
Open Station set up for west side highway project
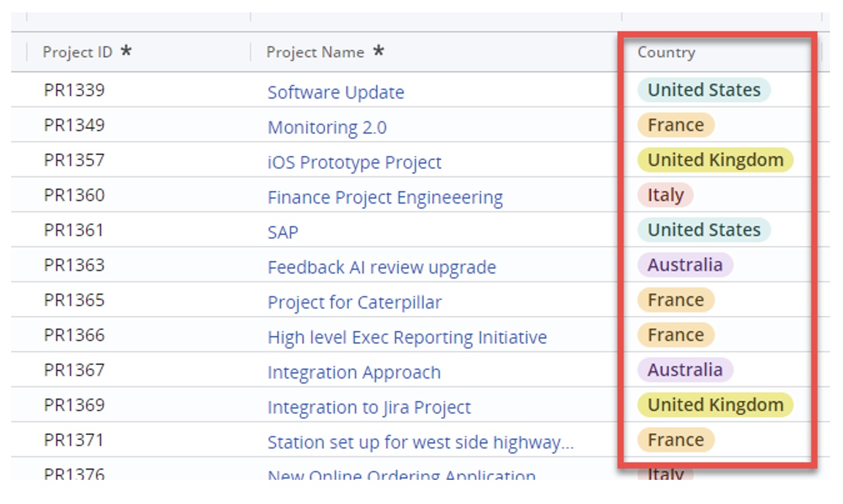pos(420,443)
